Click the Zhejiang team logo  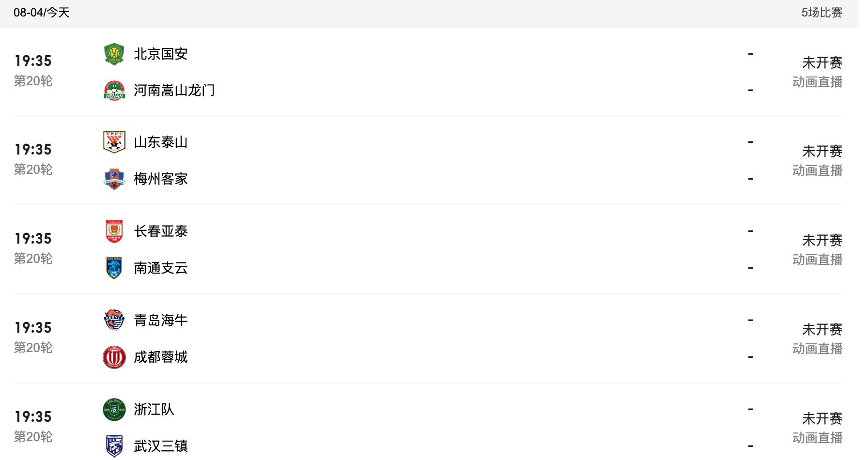[114, 410]
